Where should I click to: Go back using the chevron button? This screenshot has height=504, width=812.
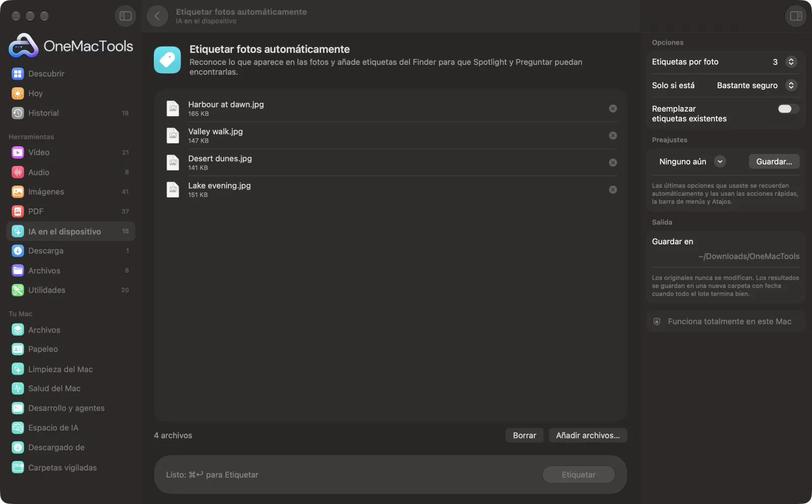[x=157, y=16]
